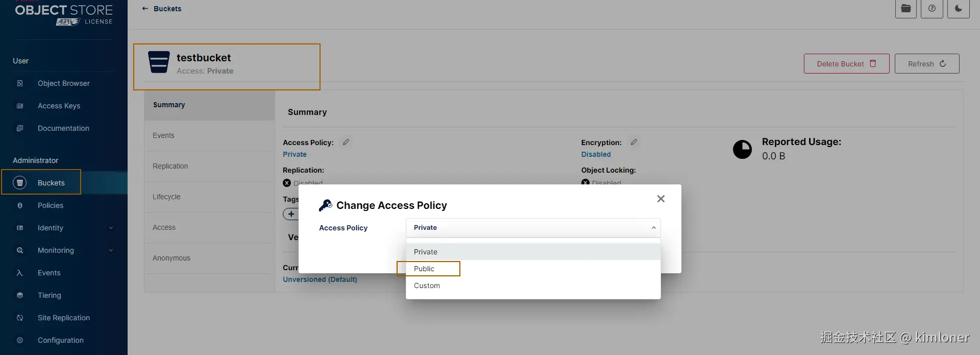Click the folder icon in top bar
The height and width of the screenshot is (355, 980).
[x=905, y=8]
